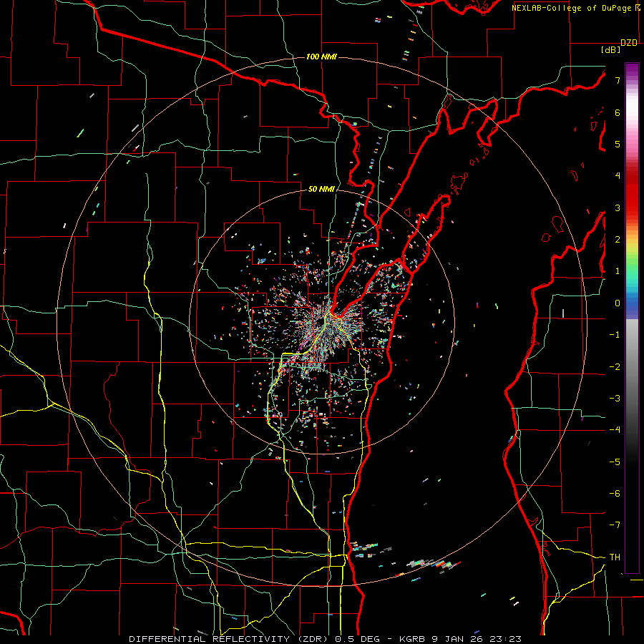The width and height of the screenshot is (644, 644).
Task: Click the -1 value on color scale
Action: click(615, 335)
